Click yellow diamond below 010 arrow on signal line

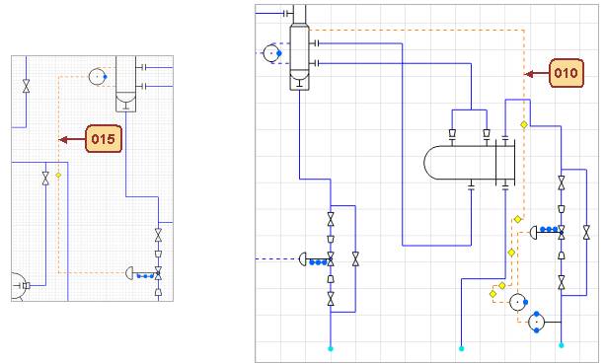click(x=524, y=124)
